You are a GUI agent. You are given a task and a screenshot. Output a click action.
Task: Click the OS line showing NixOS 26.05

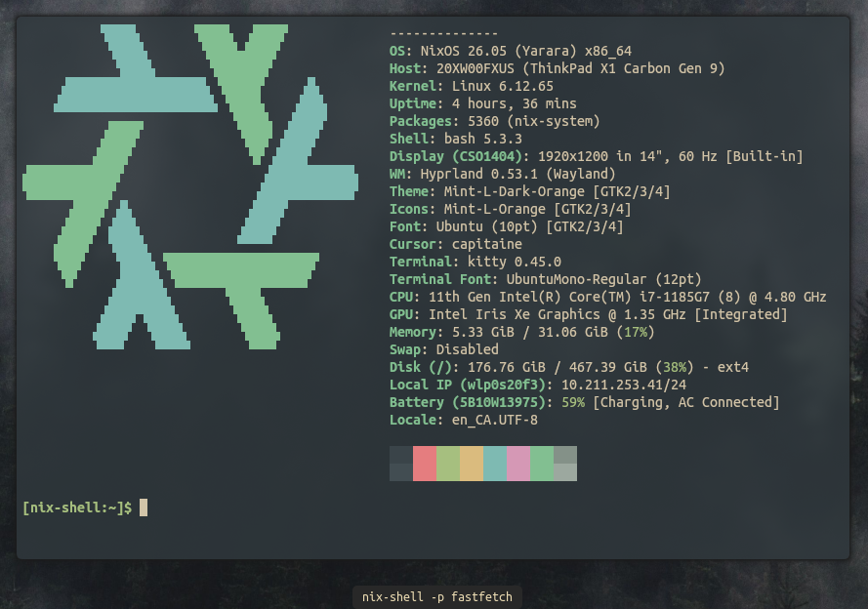pyautogui.click(x=510, y=51)
